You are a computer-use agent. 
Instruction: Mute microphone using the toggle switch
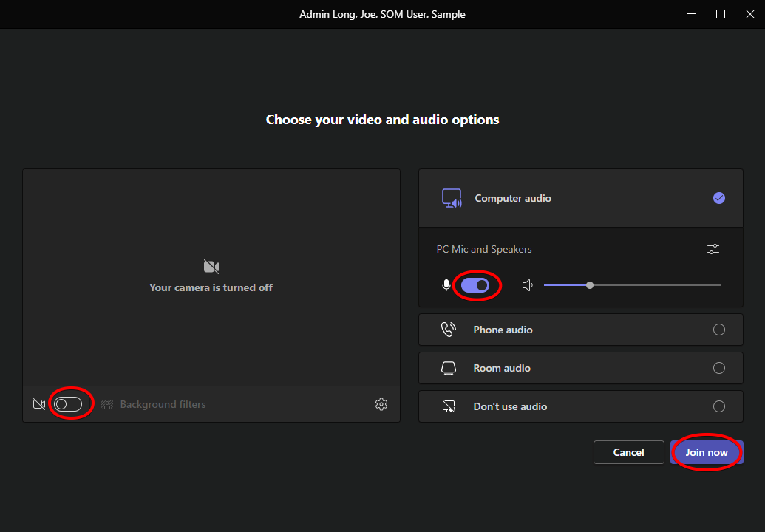pyautogui.click(x=475, y=285)
